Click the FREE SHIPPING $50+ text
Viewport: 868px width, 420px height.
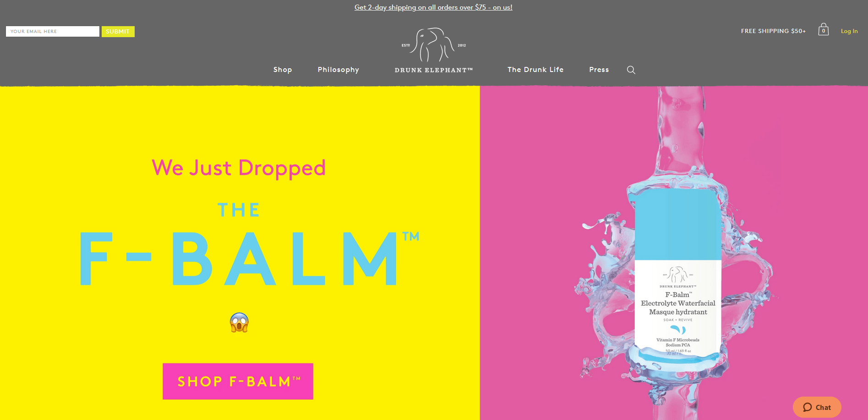pyautogui.click(x=773, y=31)
